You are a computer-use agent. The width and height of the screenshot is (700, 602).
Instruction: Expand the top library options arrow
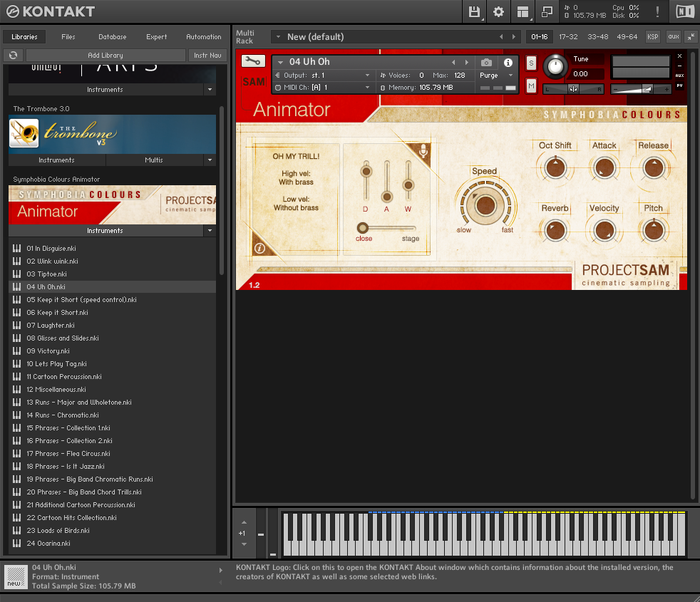[210, 89]
